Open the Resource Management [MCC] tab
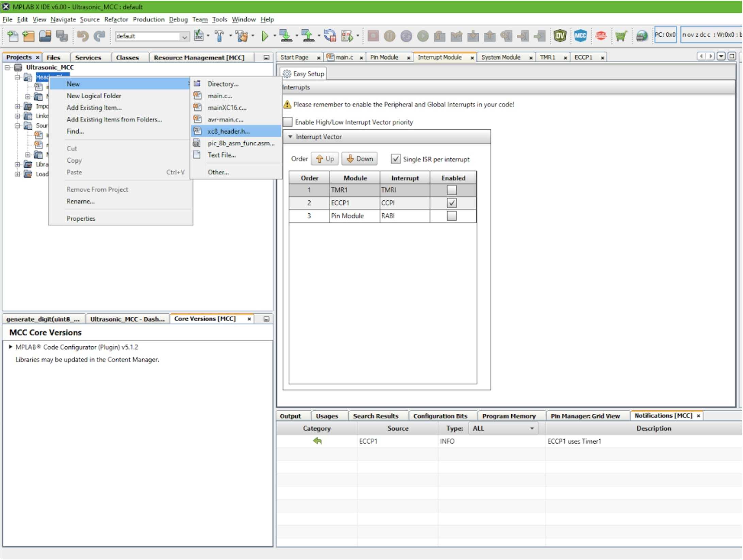The width and height of the screenshot is (743, 560). pyautogui.click(x=199, y=57)
